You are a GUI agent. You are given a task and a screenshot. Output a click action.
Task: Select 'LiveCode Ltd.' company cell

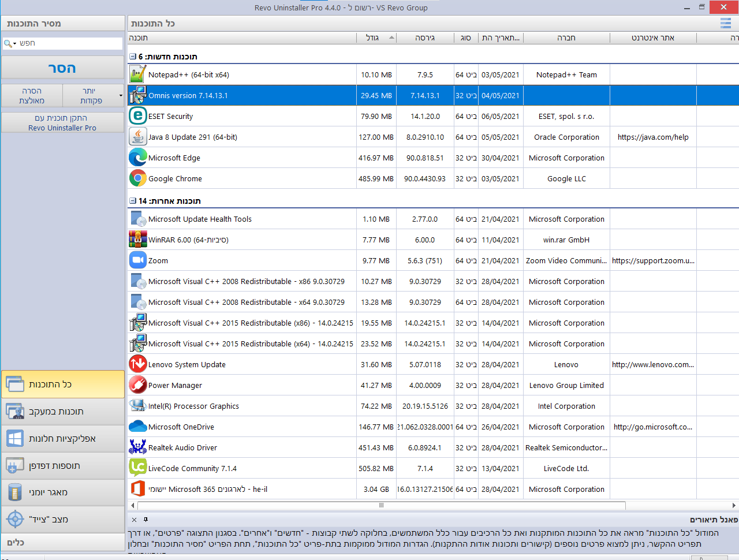566,468
